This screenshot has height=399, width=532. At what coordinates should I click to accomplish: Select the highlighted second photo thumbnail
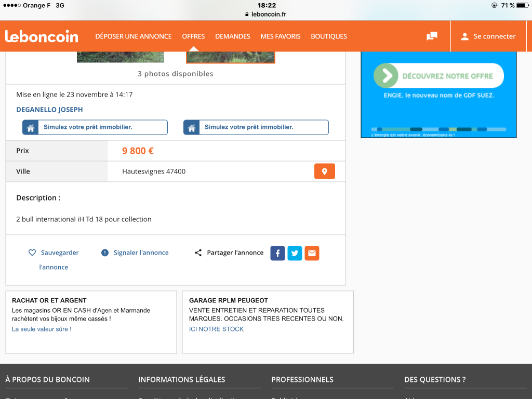pos(231,57)
